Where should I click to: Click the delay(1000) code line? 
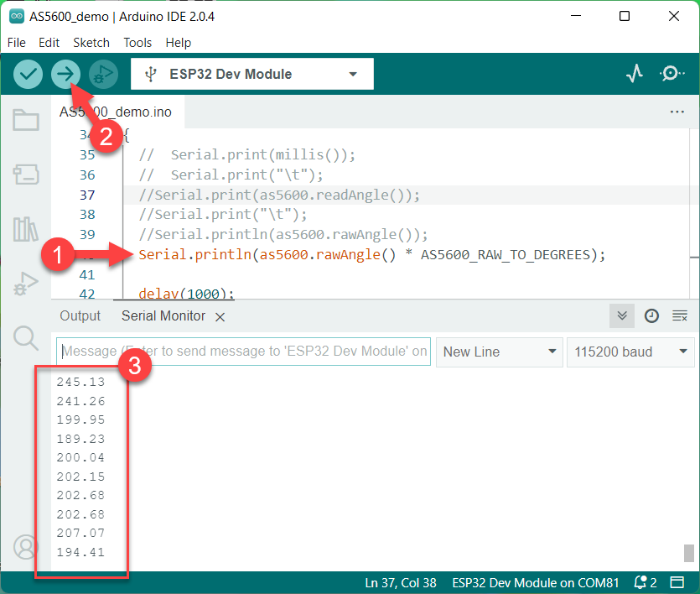[186, 294]
